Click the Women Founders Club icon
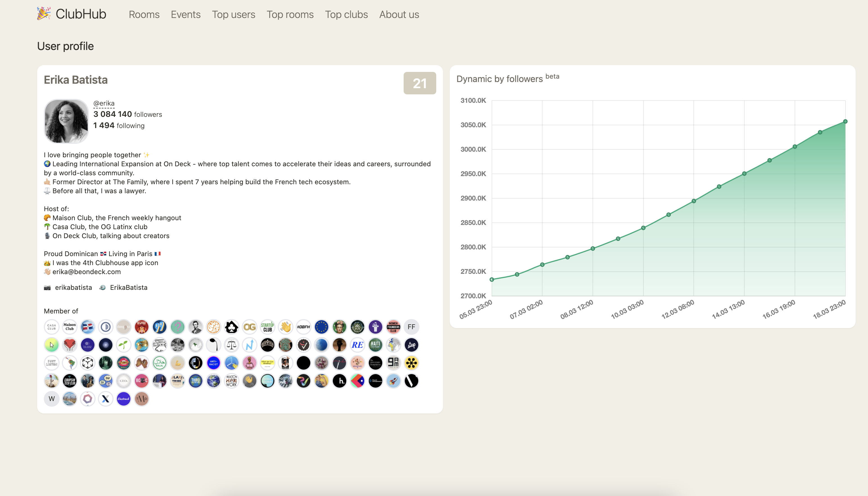The height and width of the screenshot is (496, 868). [393, 327]
